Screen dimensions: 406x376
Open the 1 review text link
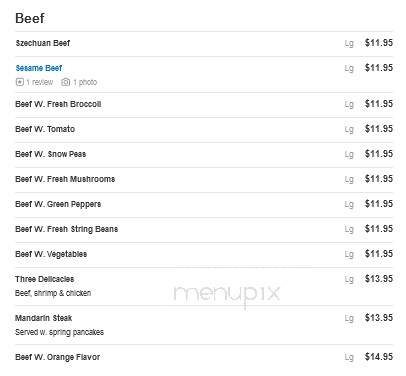click(40, 82)
